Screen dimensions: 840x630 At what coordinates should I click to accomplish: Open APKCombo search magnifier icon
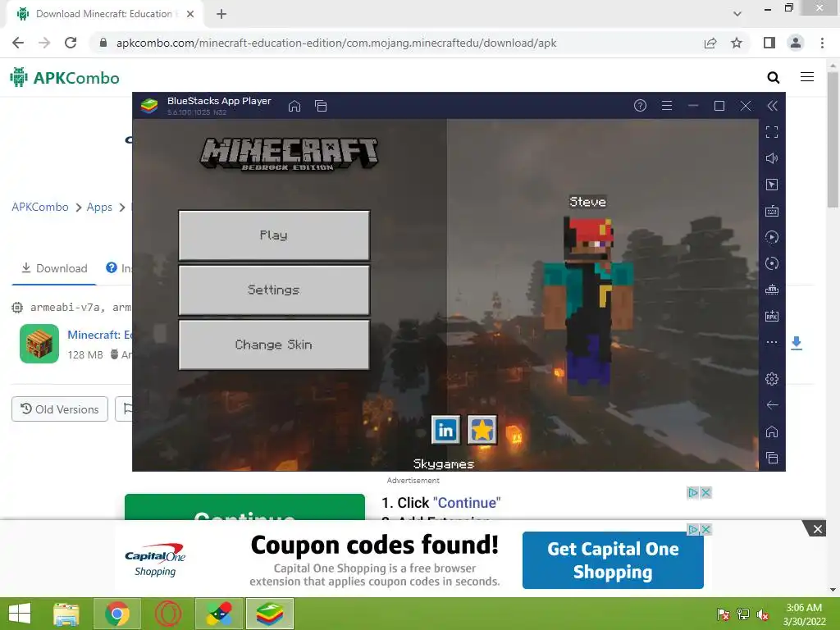pos(773,78)
